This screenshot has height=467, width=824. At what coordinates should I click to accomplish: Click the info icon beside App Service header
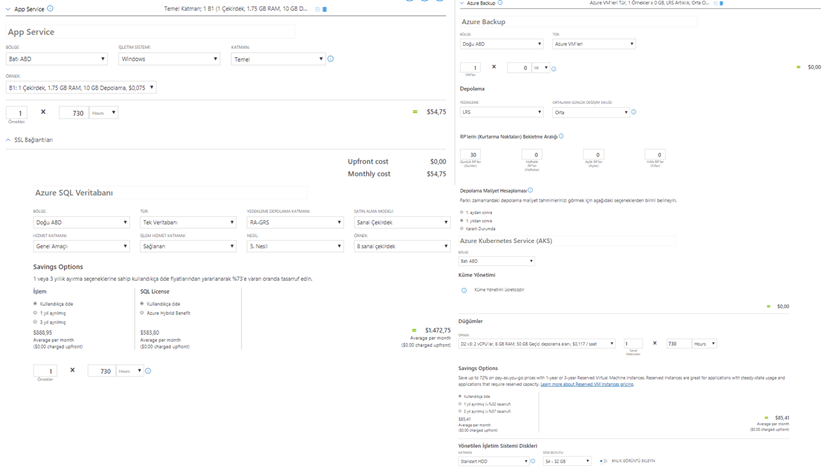point(50,8)
